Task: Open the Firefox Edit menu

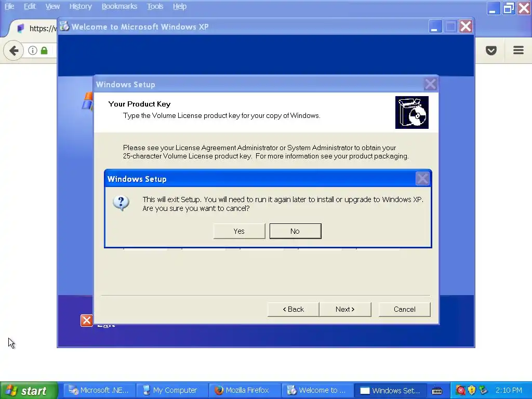Action: (30, 6)
